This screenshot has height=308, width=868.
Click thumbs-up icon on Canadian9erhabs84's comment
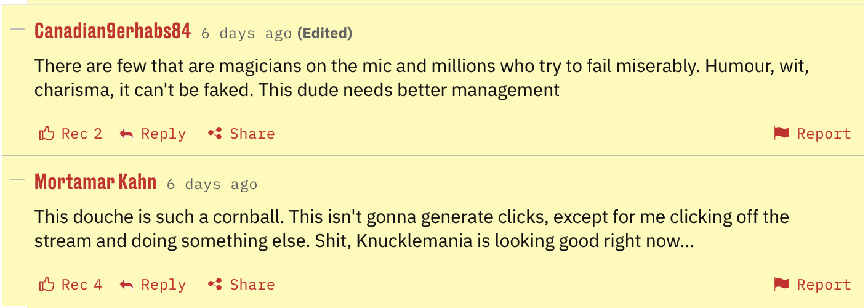point(47,133)
